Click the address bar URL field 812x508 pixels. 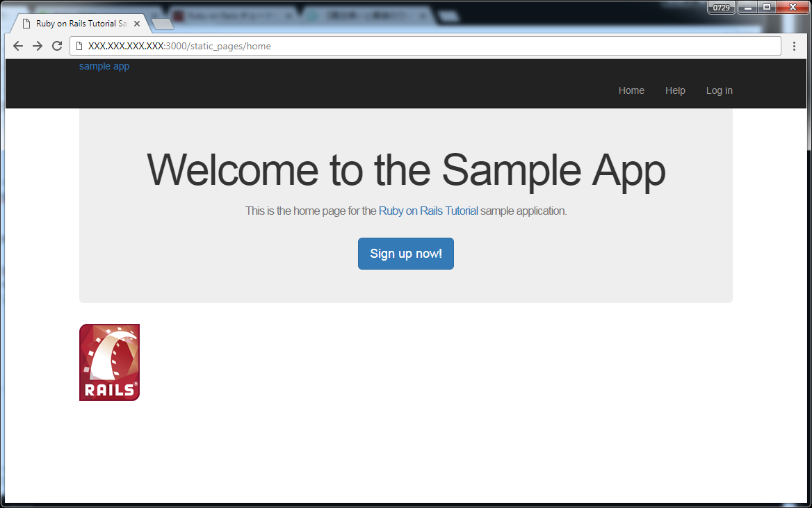[x=425, y=46]
